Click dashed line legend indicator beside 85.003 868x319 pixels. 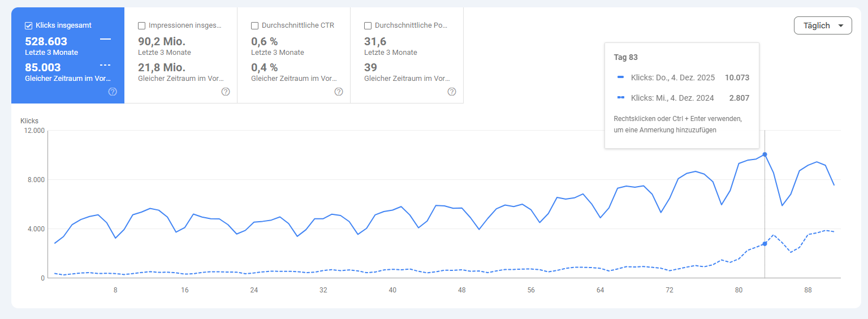(105, 65)
